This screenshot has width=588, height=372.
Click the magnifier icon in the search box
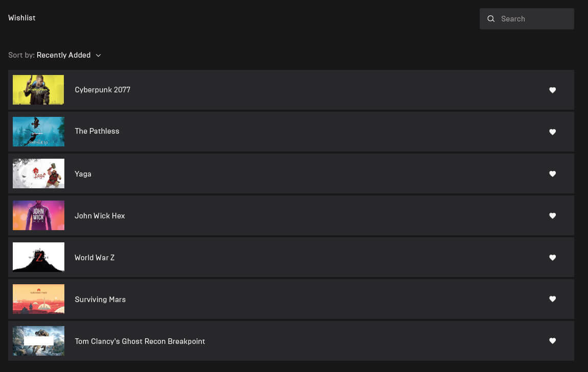point(491,19)
